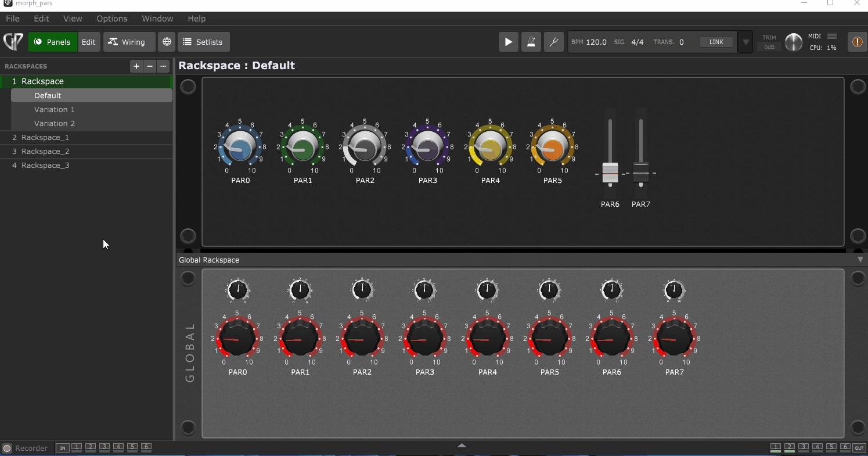Start playback with the Play icon
The width and height of the screenshot is (868, 456).
508,42
